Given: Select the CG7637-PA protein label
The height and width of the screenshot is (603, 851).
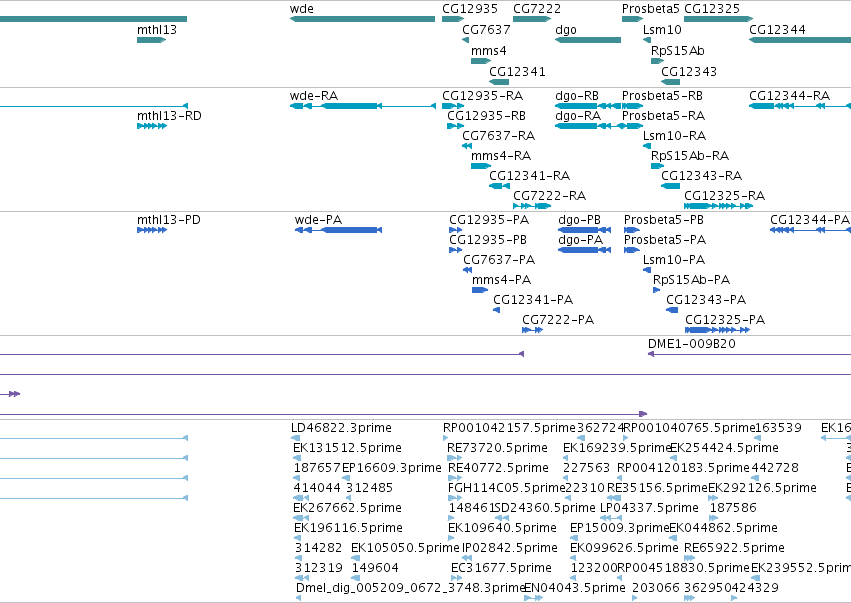Looking at the screenshot, I should [499, 260].
